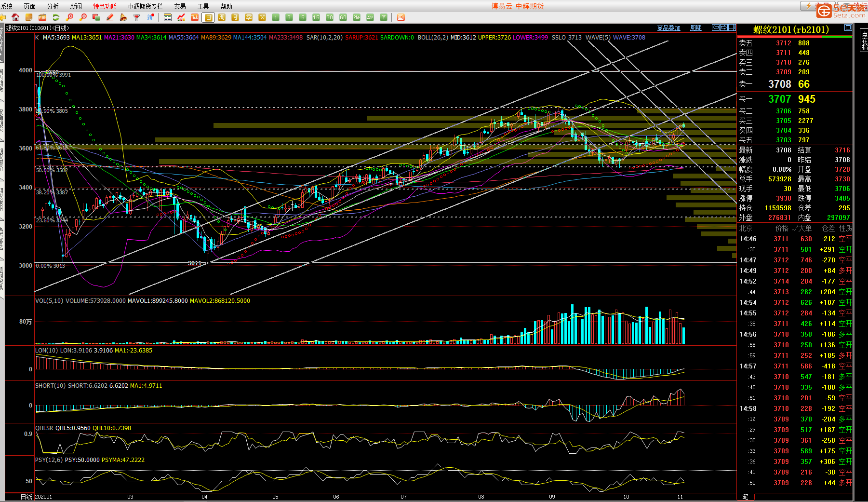The height and width of the screenshot is (502, 868).
Task: Select the 4hr period button
Action: tap(370, 17)
